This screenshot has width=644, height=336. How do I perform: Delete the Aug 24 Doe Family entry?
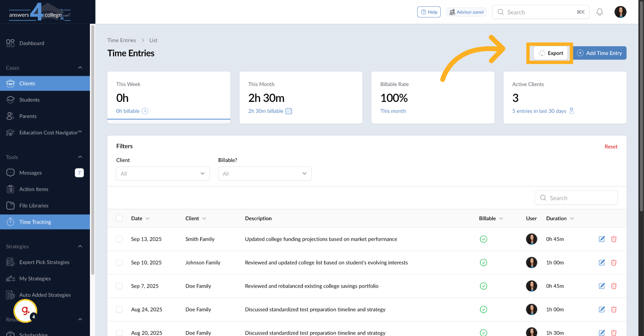(x=614, y=309)
